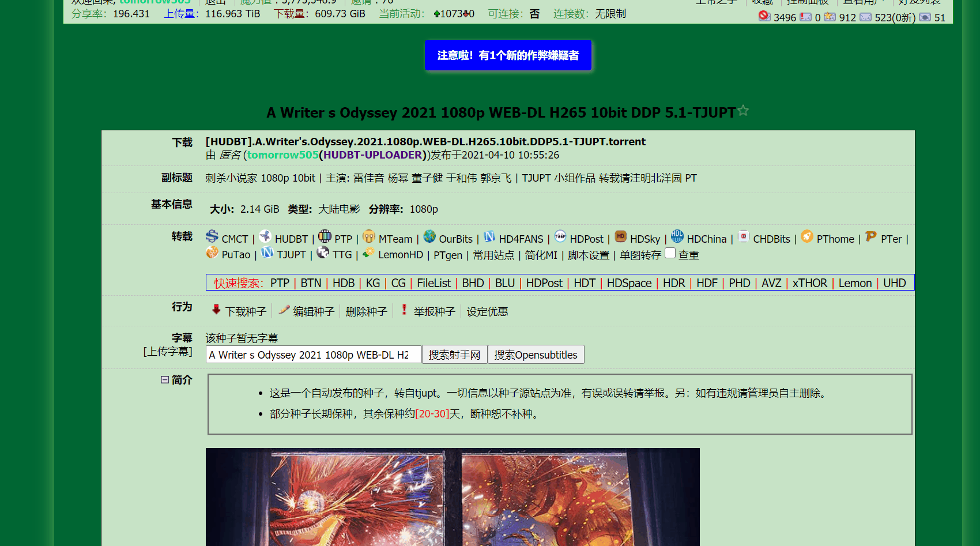Click the edit torrent pencil icon
Screen dimensions: 980x546
point(284,310)
